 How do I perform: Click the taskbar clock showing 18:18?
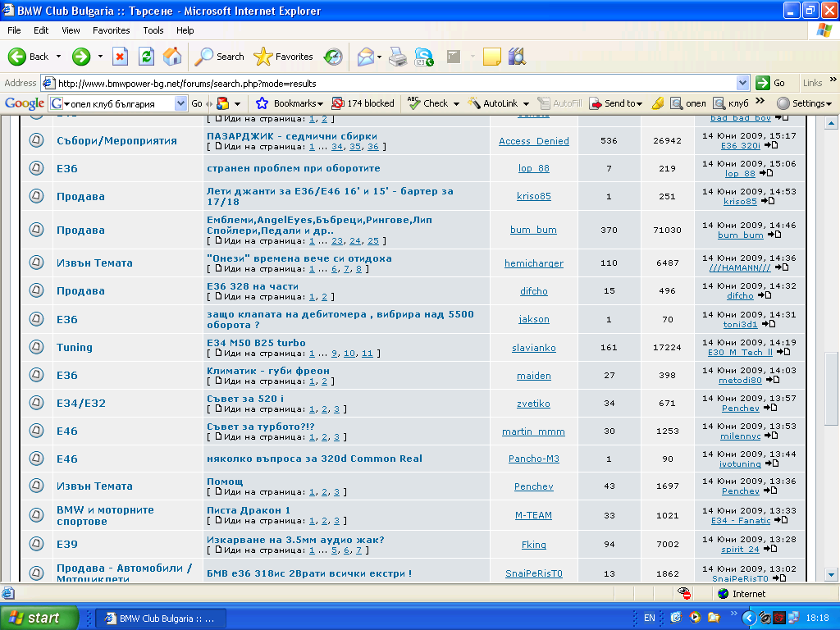click(818, 618)
